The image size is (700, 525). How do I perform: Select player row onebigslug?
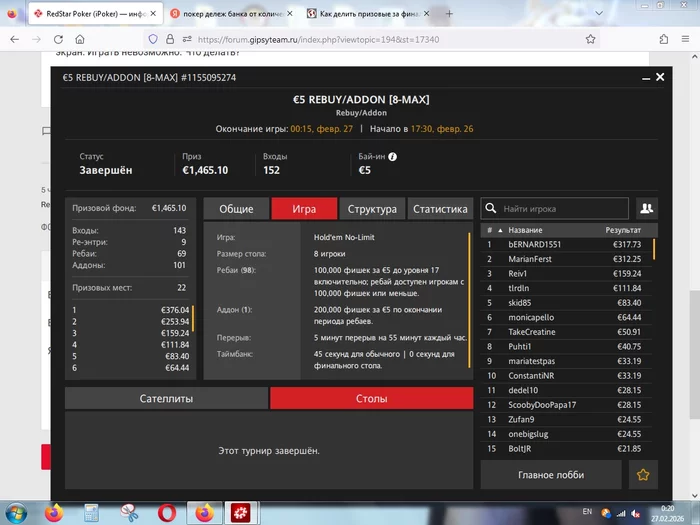(566, 434)
